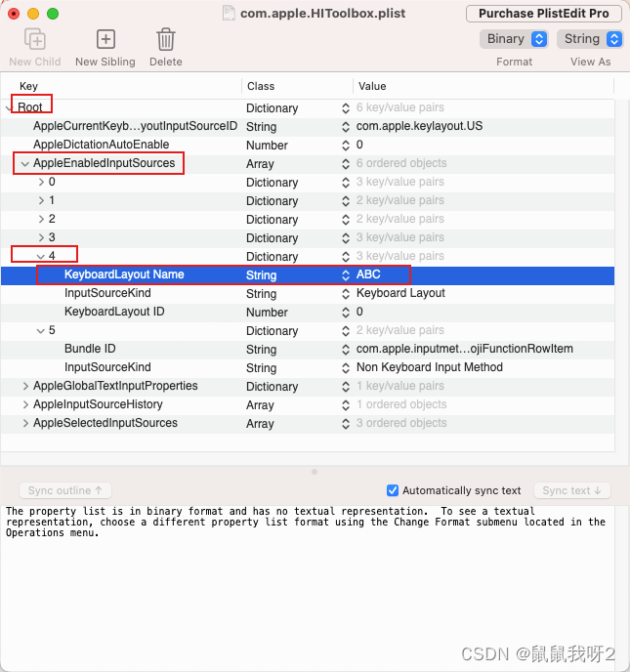
Task: Click the Keyboard Layout value
Action: click(400, 293)
